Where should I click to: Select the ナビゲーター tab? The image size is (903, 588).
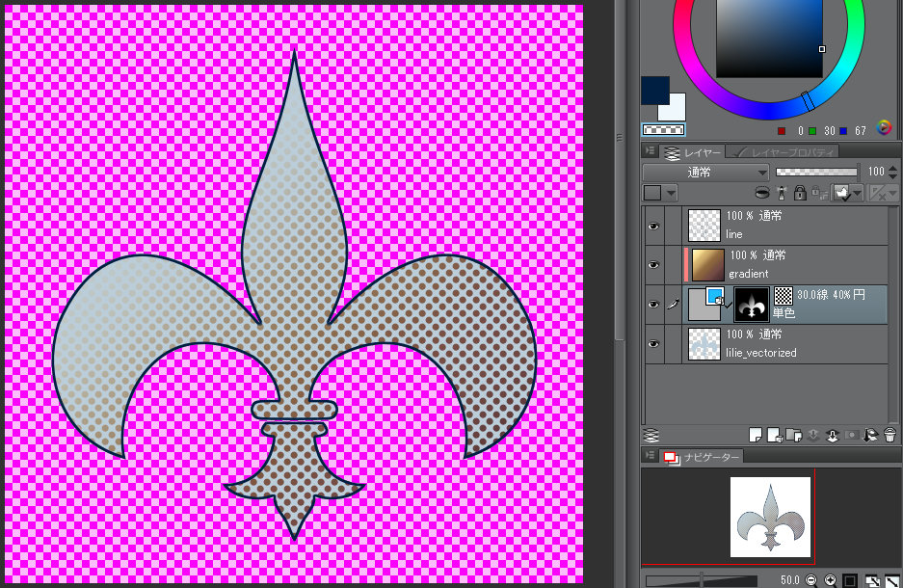[711, 457]
